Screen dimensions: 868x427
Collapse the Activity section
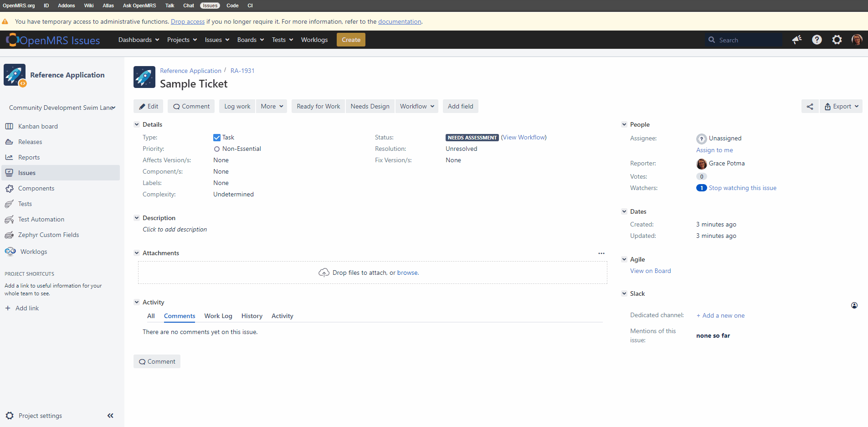pos(137,302)
